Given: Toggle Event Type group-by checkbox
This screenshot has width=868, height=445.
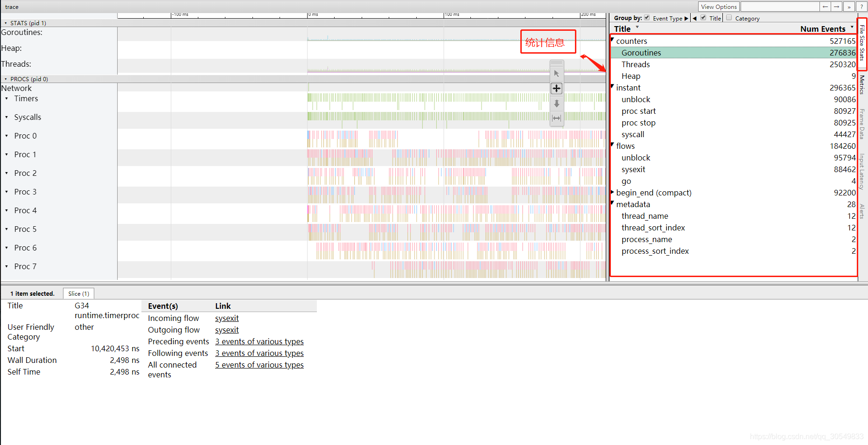Looking at the screenshot, I should pyautogui.click(x=647, y=18).
